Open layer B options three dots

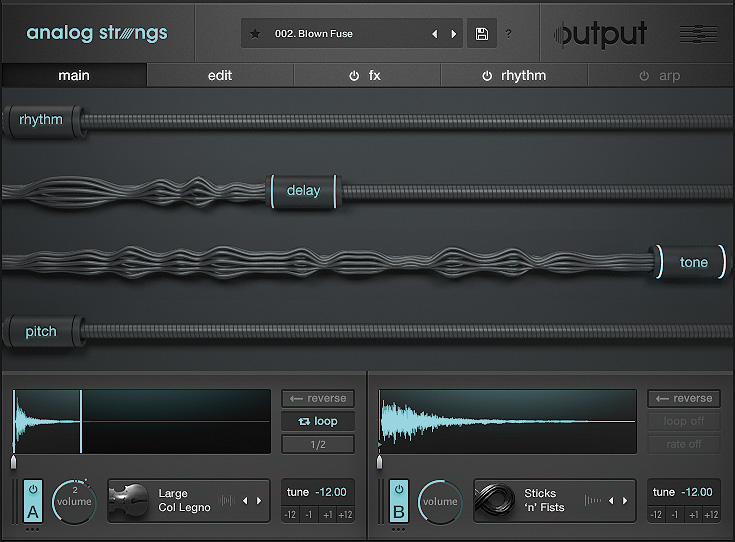pos(398,530)
